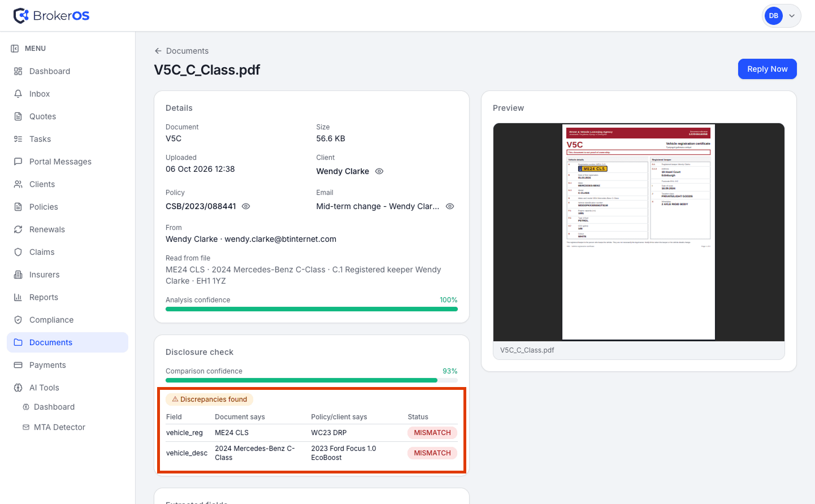This screenshot has width=815, height=504.
Task: Open AI Tools Dashboard sub-item
Action: point(54,407)
